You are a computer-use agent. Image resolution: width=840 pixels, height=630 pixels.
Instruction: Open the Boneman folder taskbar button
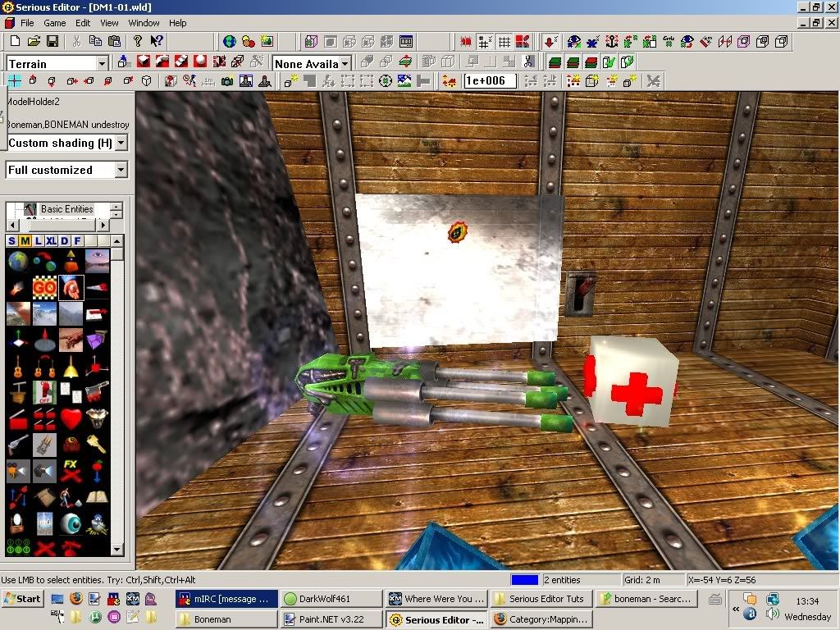point(226,619)
